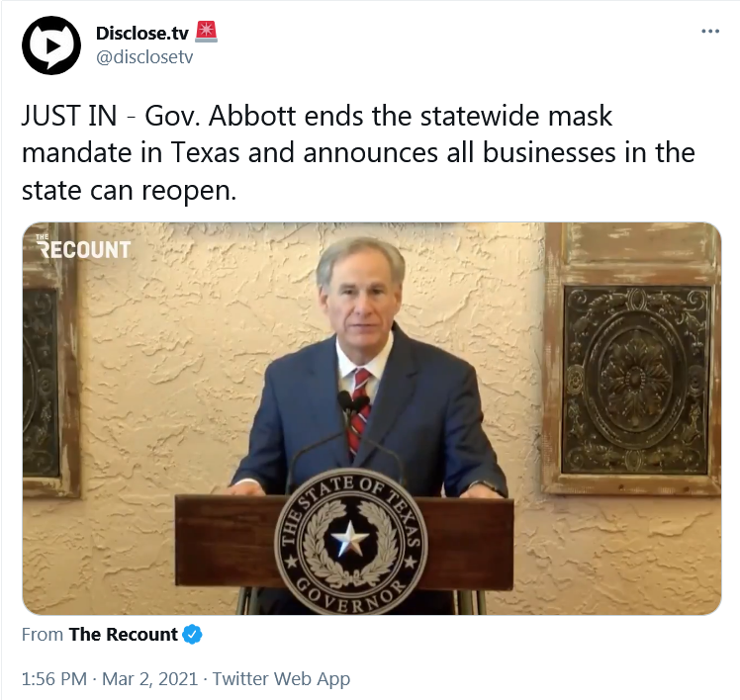
Task: Click the JUST IN text in tweet
Action: click(x=69, y=116)
